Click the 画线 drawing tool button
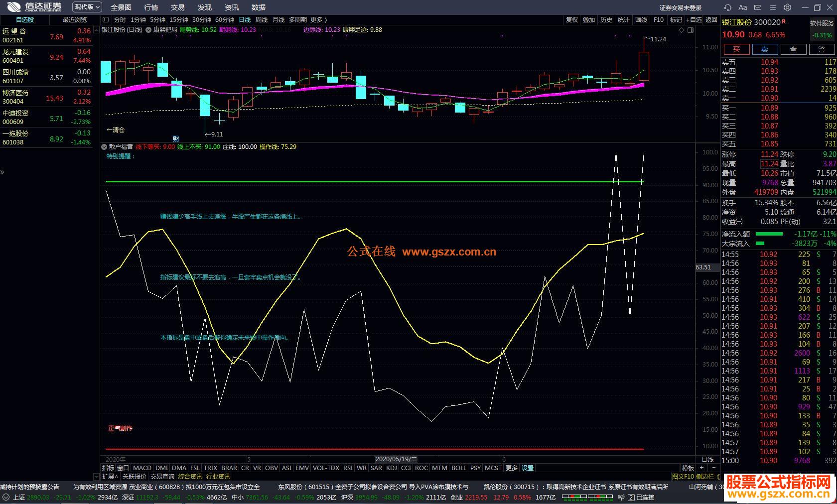Viewport: 837px width, 504px height. point(641,20)
